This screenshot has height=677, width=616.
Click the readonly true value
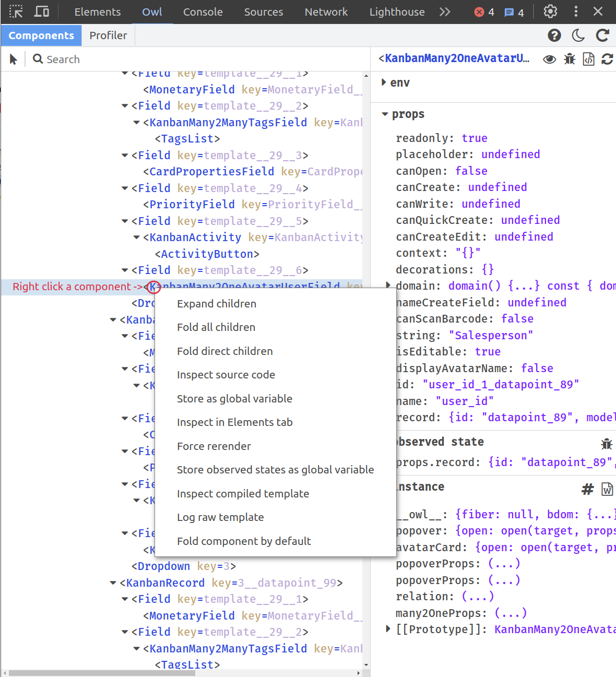tap(475, 138)
